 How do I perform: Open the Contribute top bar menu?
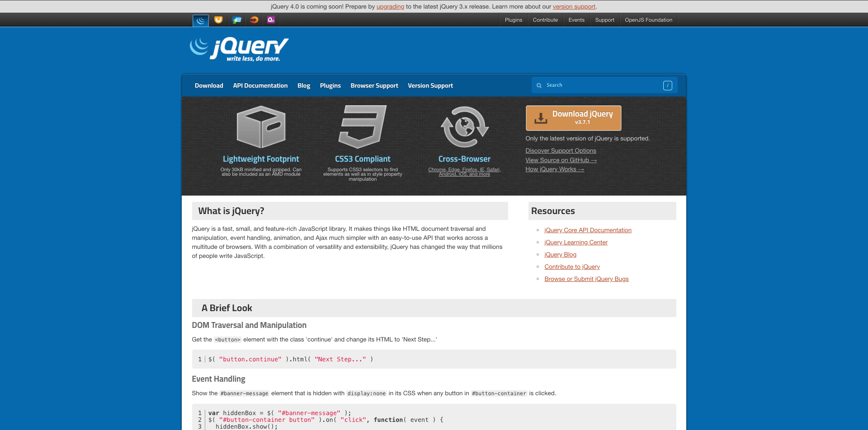coord(545,20)
